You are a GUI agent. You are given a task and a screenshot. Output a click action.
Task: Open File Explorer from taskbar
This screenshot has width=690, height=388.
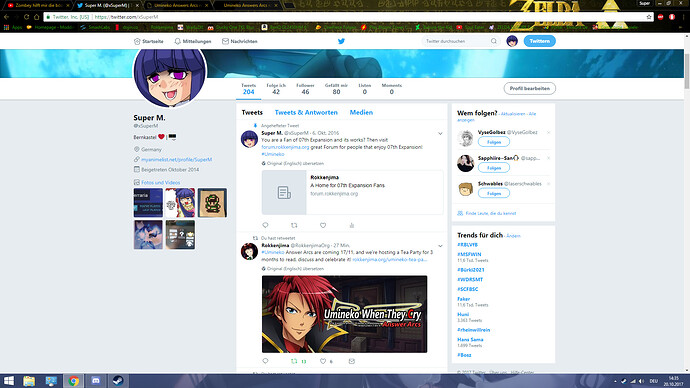(x=29, y=381)
